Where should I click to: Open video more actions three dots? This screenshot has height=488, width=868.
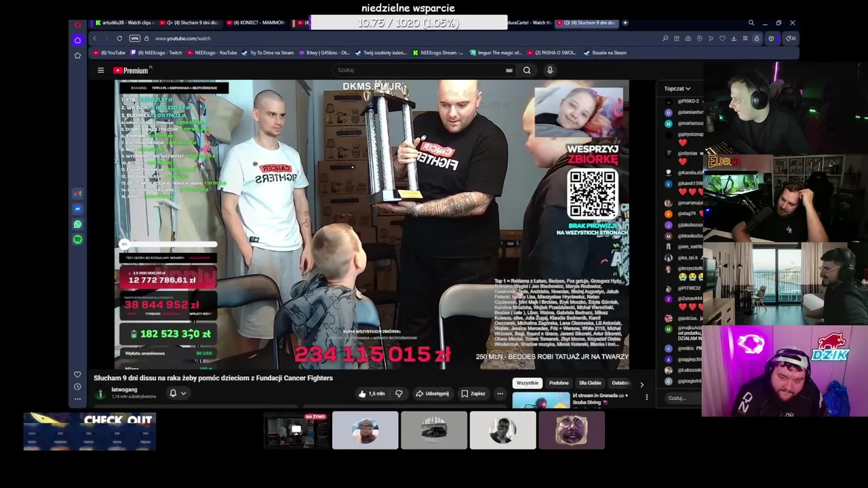(500, 393)
